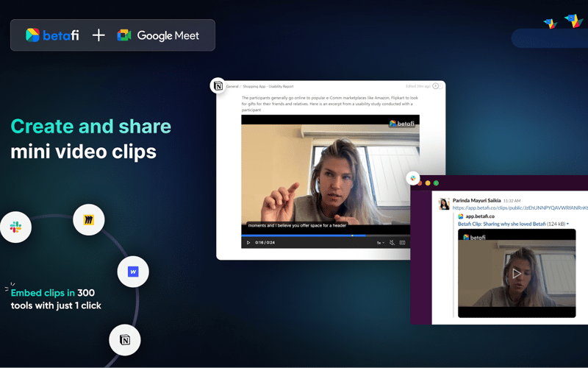The image size is (588, 368).
Task: Select the Notion icon at the bottom of the arc
Action: coord(125,340)
